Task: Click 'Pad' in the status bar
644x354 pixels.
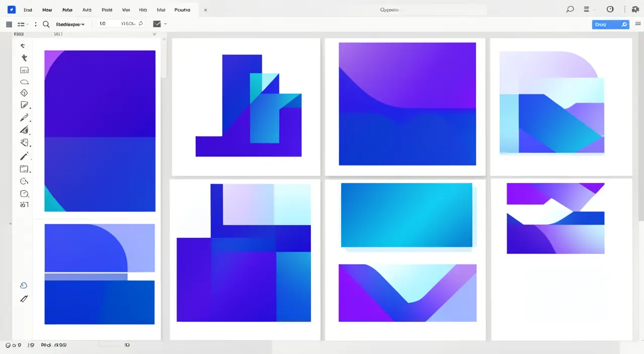Action: (45, 345)
